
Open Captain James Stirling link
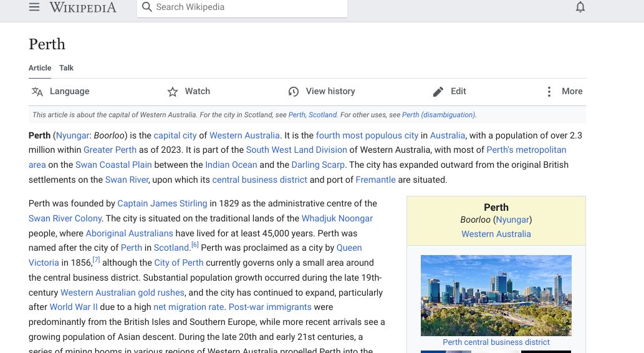162,203
